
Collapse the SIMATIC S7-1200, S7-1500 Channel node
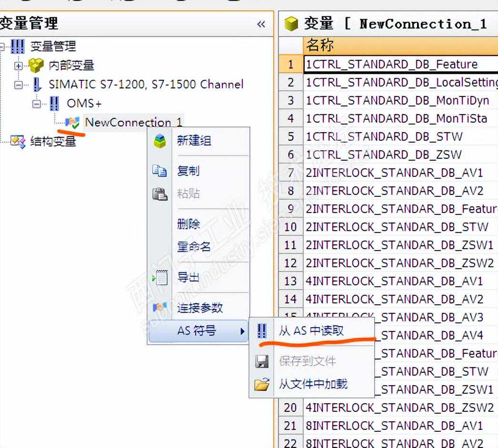[19, 85]
